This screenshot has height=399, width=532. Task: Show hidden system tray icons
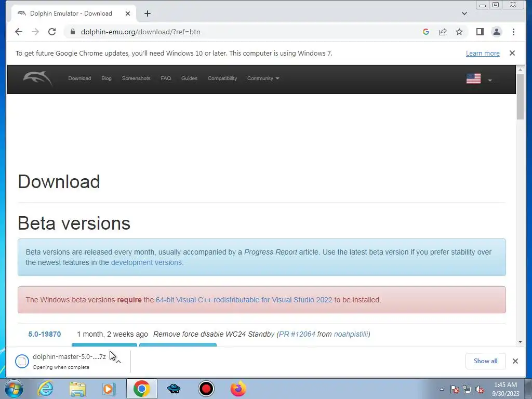(x=442, y=389)
